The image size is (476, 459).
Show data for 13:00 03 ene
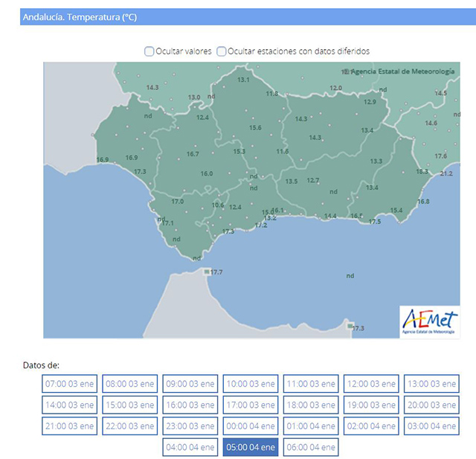click(x=431, y=384)
